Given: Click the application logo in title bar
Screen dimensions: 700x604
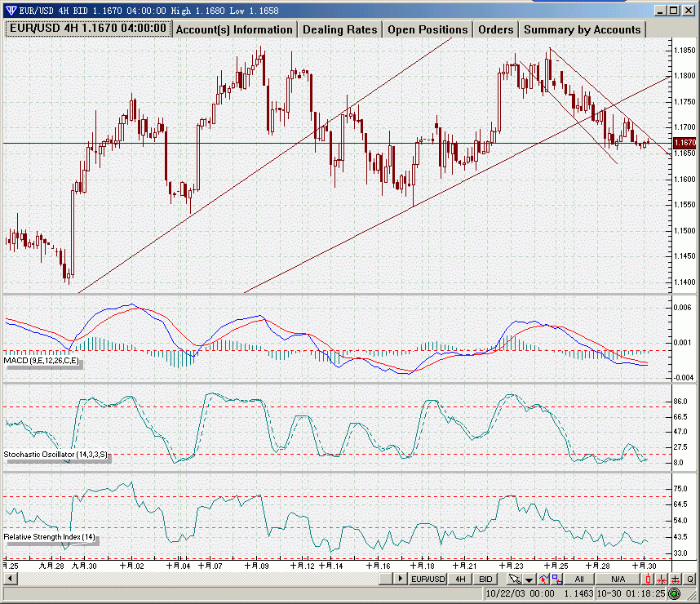Looking at the screenshot, I should 11,10.
